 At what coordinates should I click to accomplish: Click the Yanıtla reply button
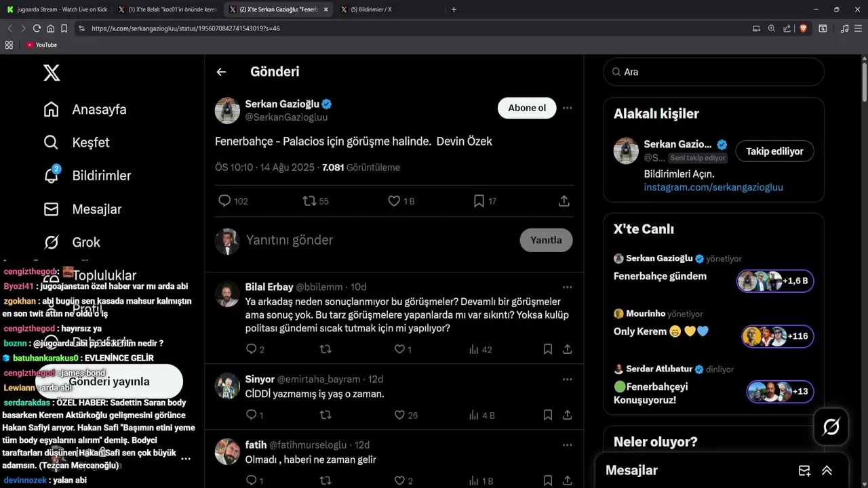546,240
